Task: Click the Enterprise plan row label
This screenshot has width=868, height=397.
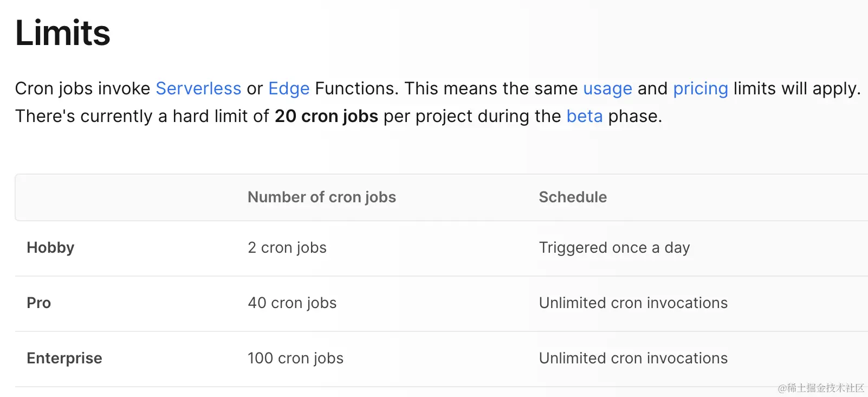Action: click(x=64, y=358)
